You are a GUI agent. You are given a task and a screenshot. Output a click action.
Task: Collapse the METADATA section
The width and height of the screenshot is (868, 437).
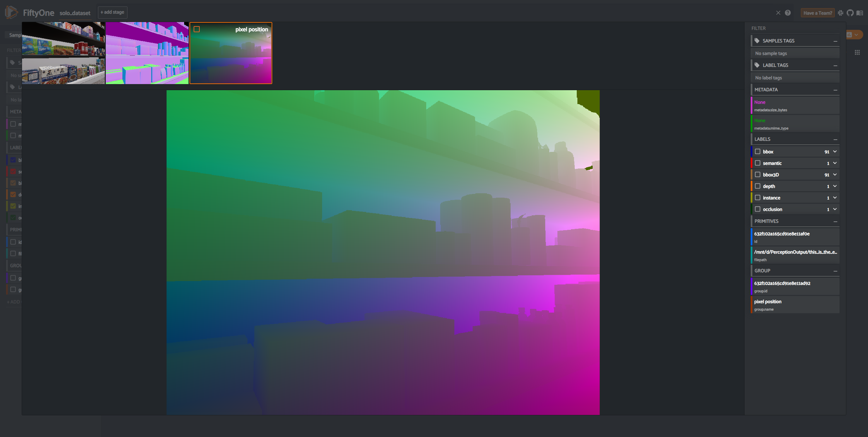coord(835,90)
